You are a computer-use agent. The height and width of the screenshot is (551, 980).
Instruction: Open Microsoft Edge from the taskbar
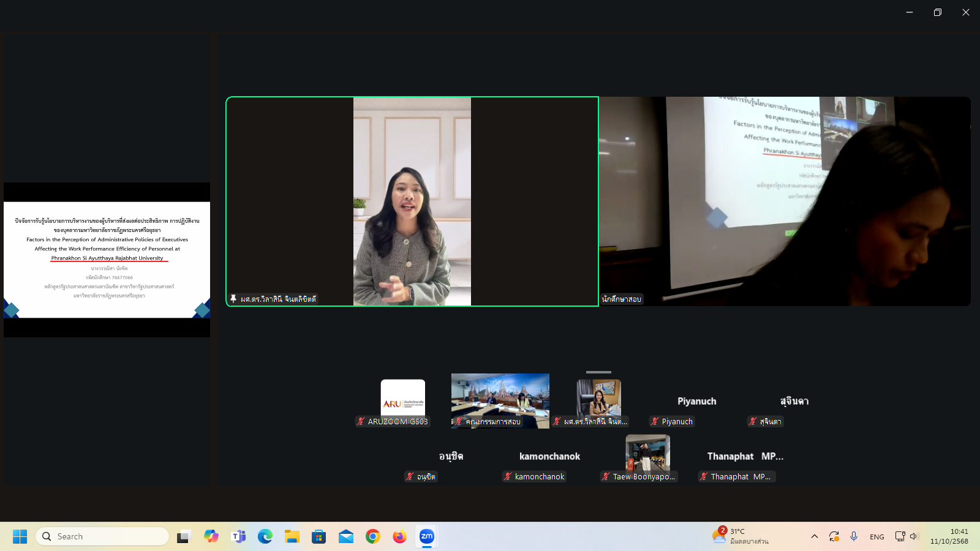265,536
